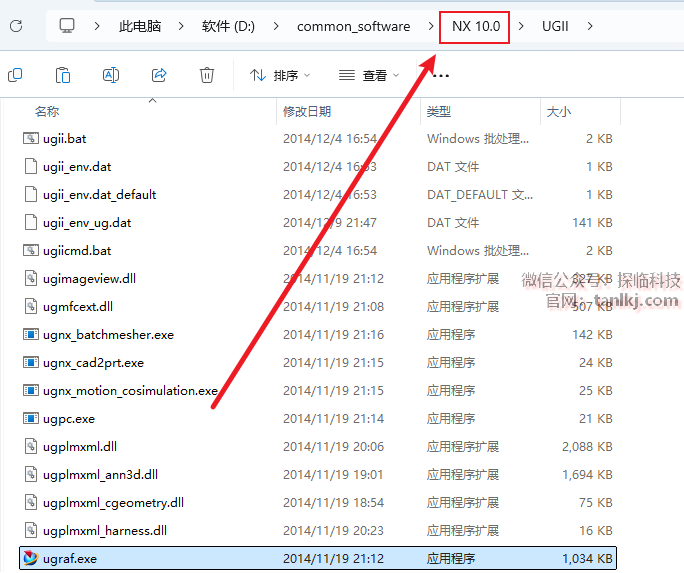Screen dimensions: 684x573
Task: Select the file name ugmfcext.dll
Action: 78,307
